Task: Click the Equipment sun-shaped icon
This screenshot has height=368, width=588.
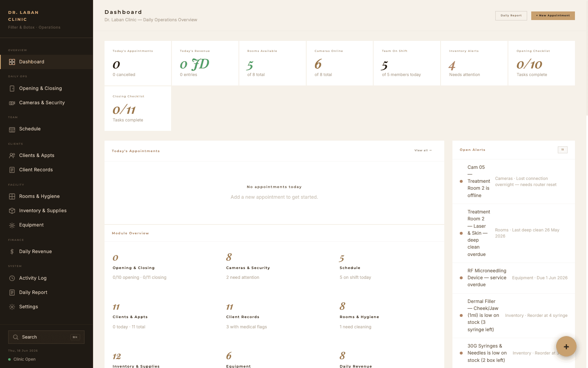Action: [x=12, y=225]
